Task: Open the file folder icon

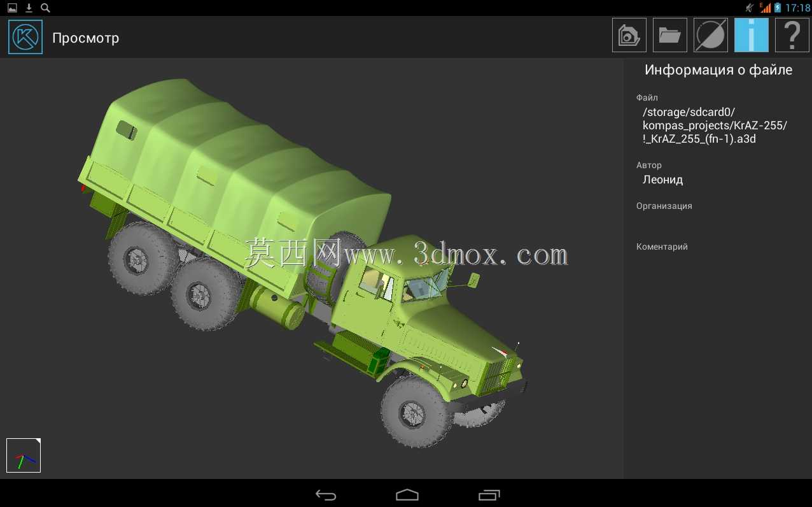Action: point(670,35)
